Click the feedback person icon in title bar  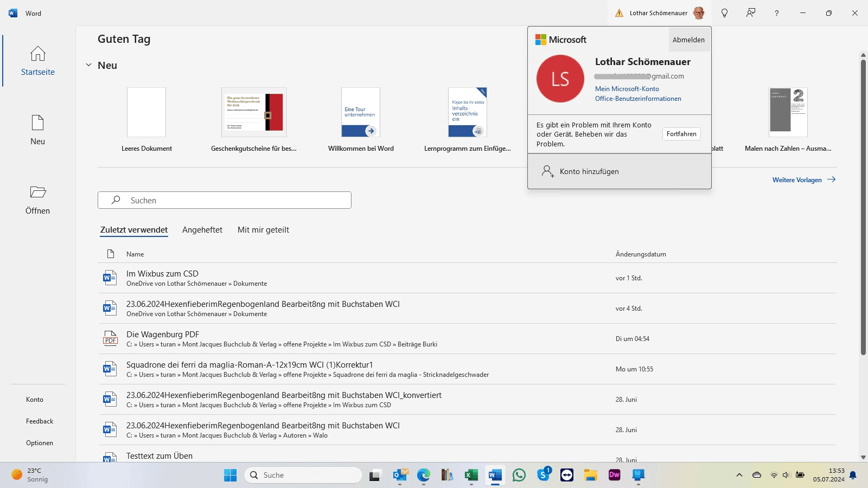tap(751, 13)
